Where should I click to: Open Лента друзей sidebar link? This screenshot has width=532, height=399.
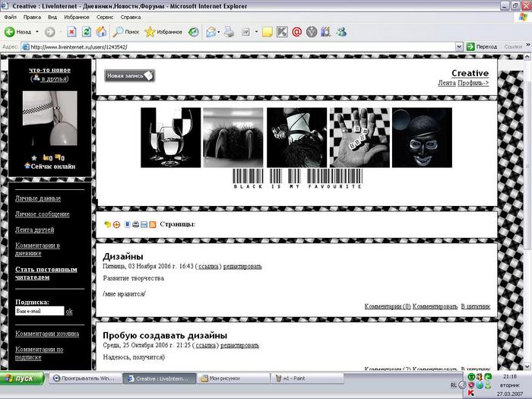pyautogui.click(x=35, y=230)
